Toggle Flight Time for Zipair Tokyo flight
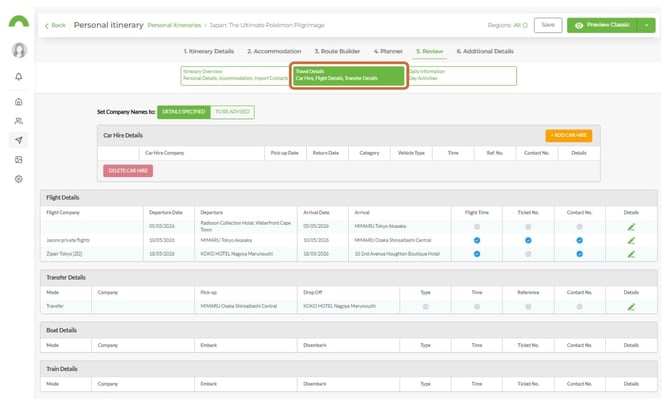 pyautogui.click(x=477, y=254)
